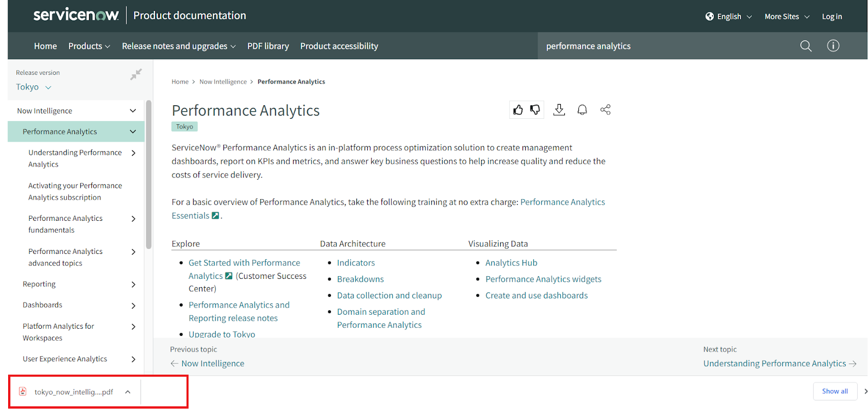Open the Products menu
This screenshot has height=414, width=868.
(x=89, y=46)
